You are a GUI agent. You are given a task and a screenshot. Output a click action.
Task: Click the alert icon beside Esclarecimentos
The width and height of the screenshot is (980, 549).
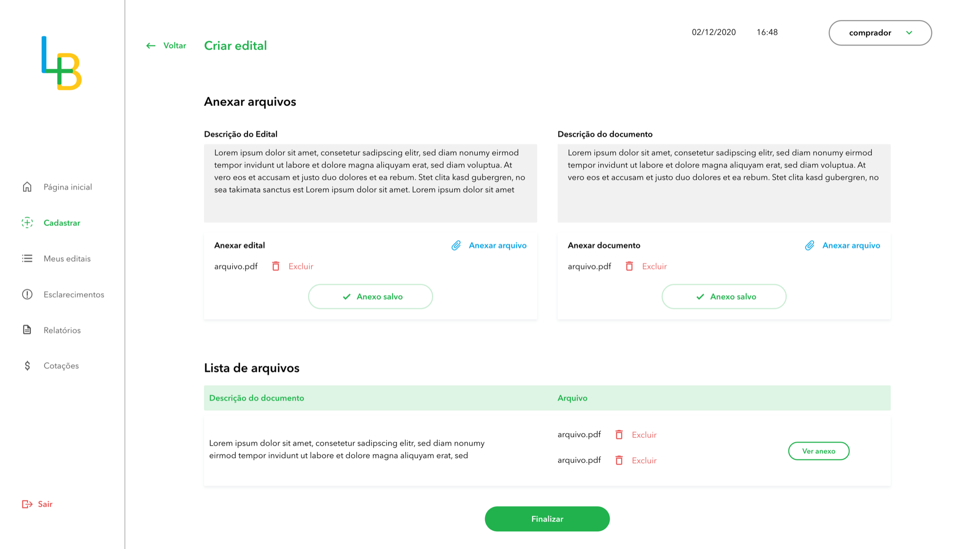(x=27, y=294)
